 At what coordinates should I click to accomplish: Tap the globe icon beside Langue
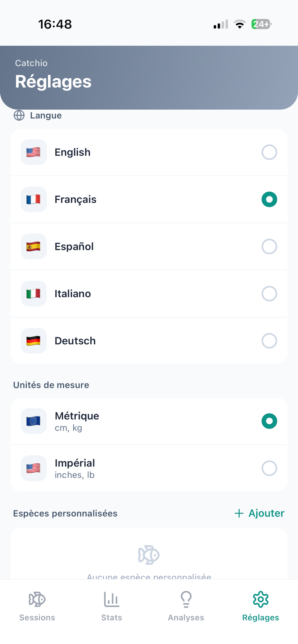point(19,116)
